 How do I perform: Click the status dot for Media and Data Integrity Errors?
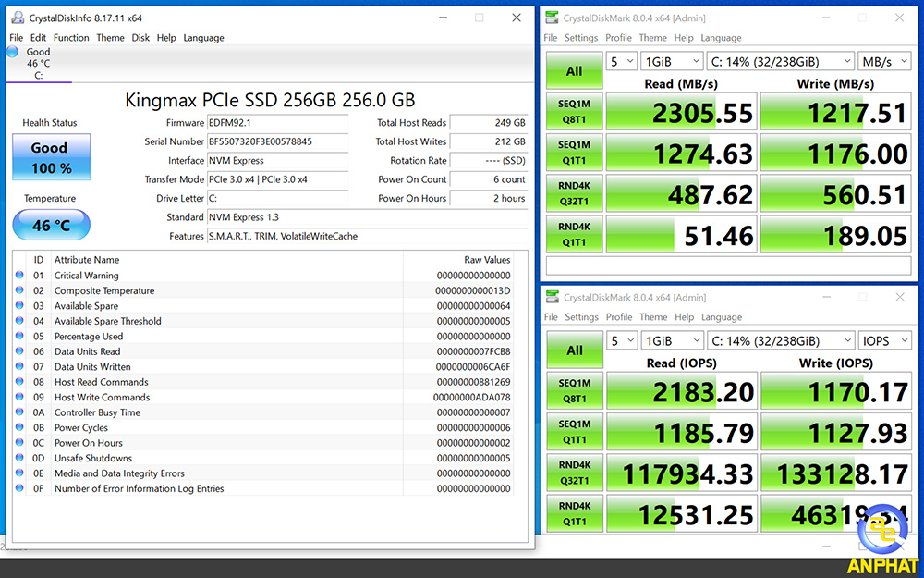[x=19, y=473]
